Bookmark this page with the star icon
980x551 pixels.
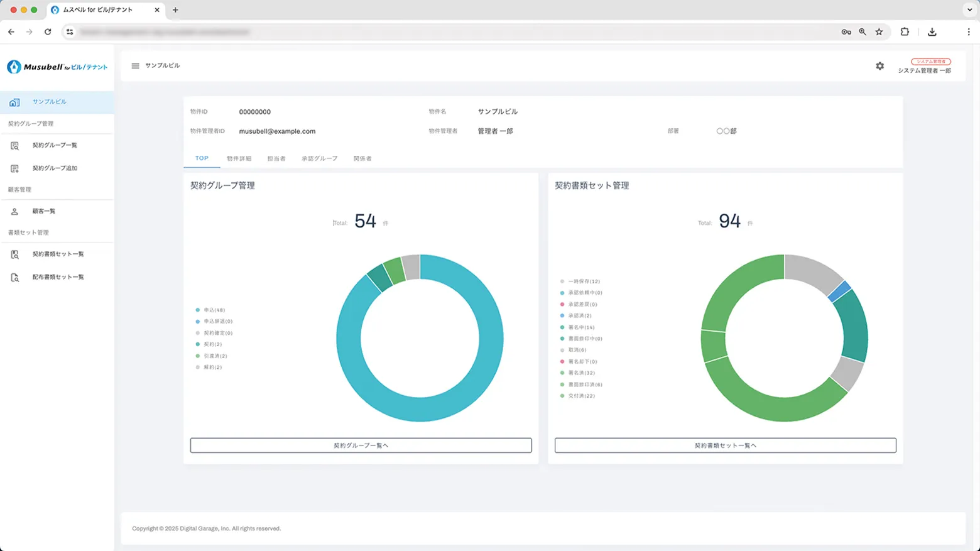[x=879, y=32]
